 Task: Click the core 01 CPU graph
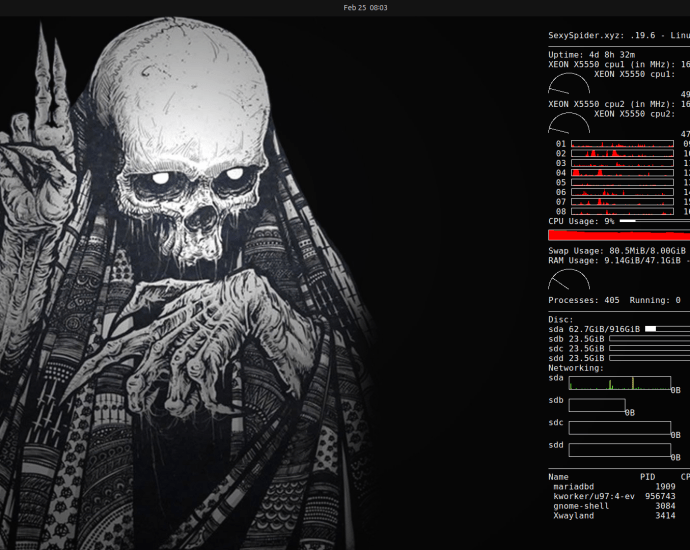pos(620,144)
